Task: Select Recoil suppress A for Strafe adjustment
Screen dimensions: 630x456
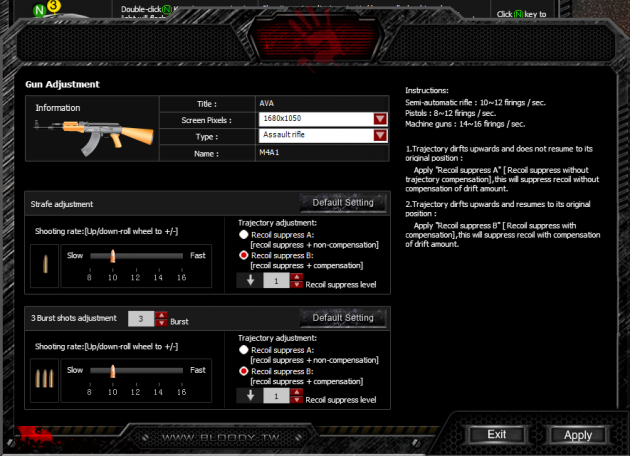Action: 243,235
